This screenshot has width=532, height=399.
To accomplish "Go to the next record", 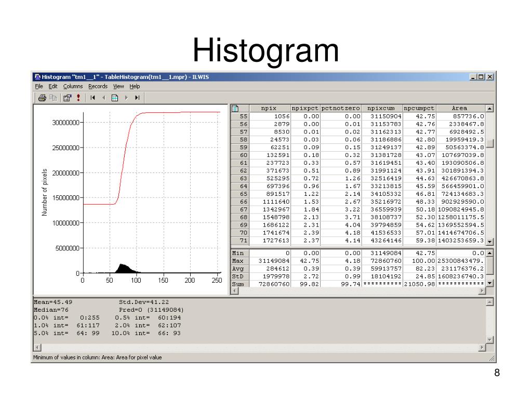I will coord(126,98).
